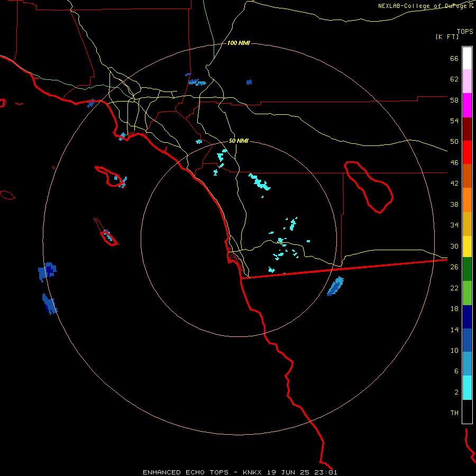Click the 30 value on legend scale
Image resolution: width=476 pixels, height=476 pixels.
coord(454,246)
